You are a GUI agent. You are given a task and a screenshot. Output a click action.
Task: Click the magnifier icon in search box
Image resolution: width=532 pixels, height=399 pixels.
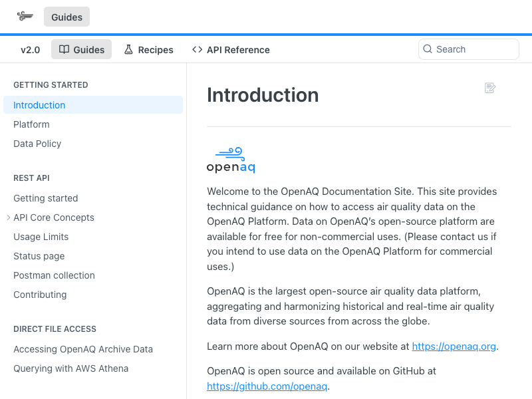tap(428, 49)
